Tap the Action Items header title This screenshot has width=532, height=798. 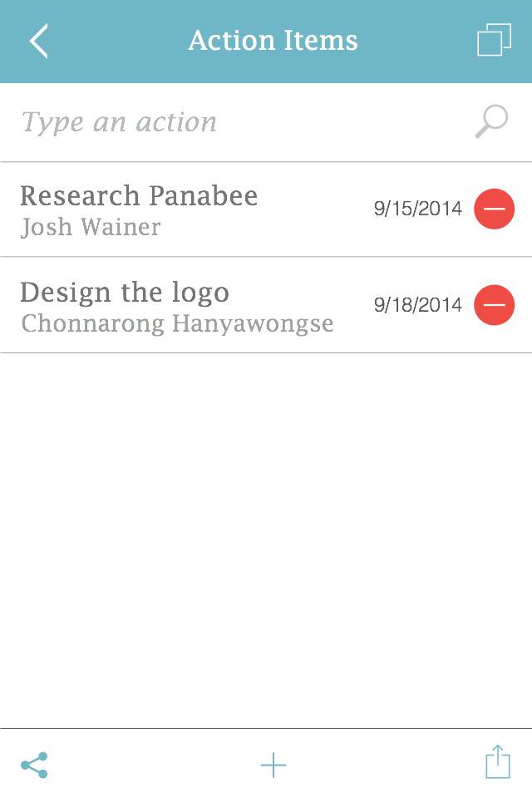click(273, 40)
